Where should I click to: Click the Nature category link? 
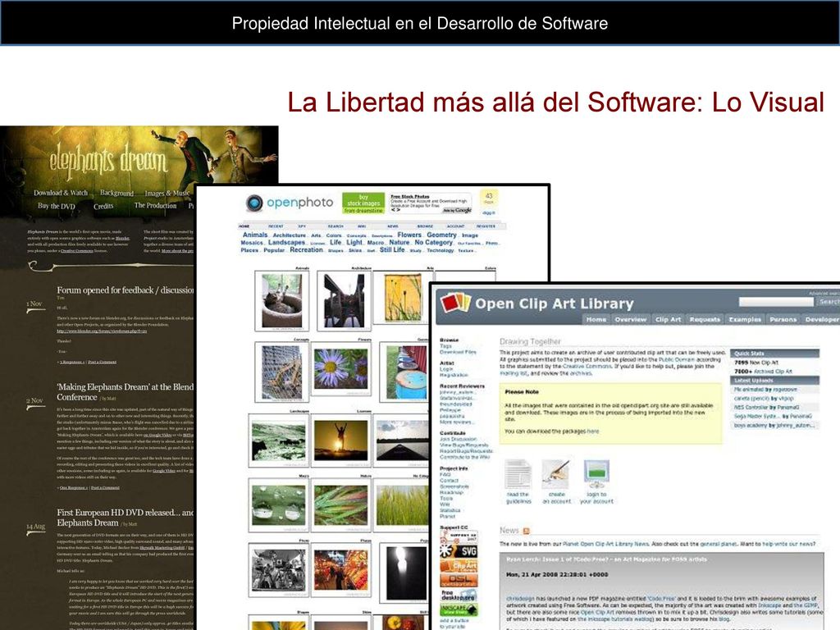coord(399,242)
